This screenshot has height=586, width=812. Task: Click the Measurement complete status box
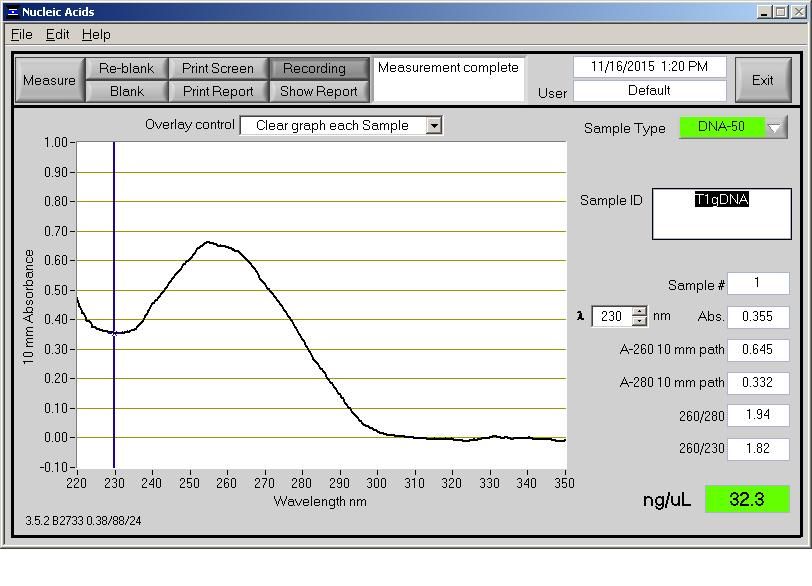coord(448,79)
